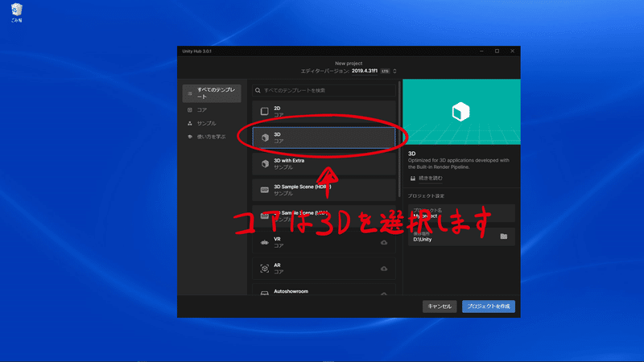Click the VR headset icon
644x362 pixels.
click(x=265, y=243)
